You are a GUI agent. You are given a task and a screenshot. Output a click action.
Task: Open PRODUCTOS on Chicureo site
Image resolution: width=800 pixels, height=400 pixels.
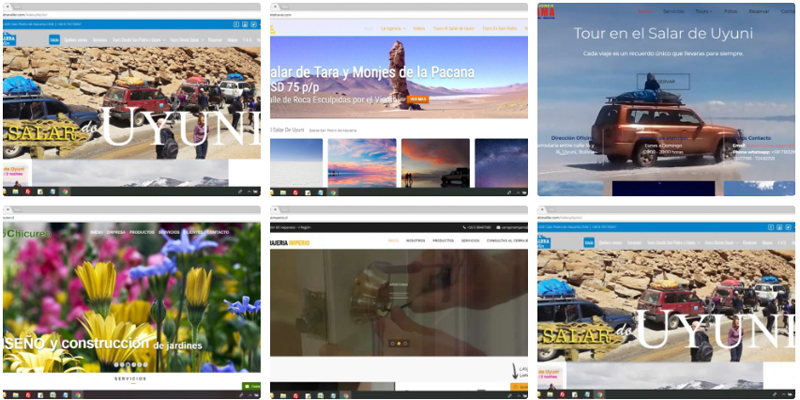point(142,232)
